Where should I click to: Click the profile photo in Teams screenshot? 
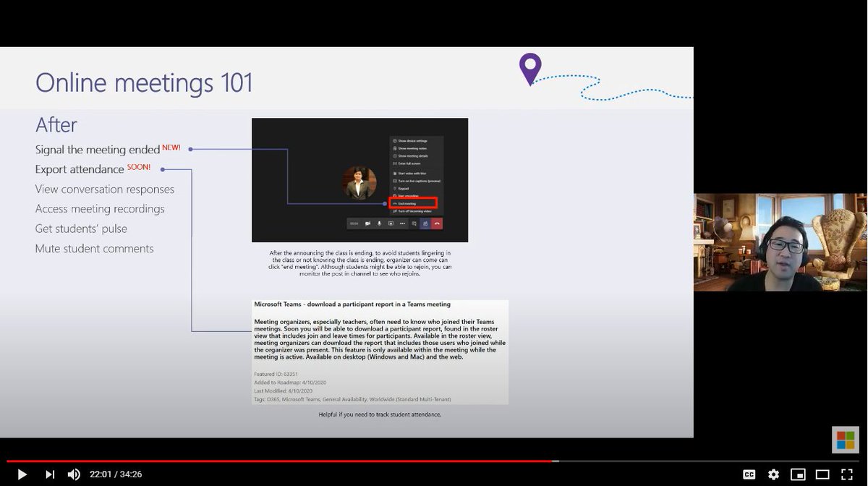tap(359, 182)
